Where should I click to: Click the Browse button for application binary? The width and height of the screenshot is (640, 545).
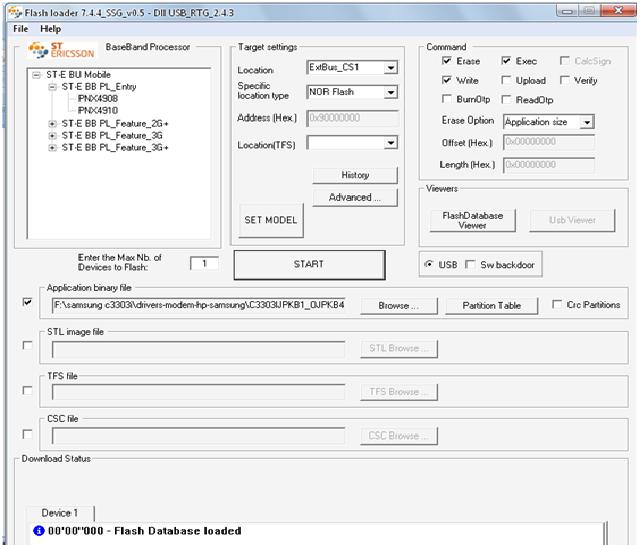(399, 306)
